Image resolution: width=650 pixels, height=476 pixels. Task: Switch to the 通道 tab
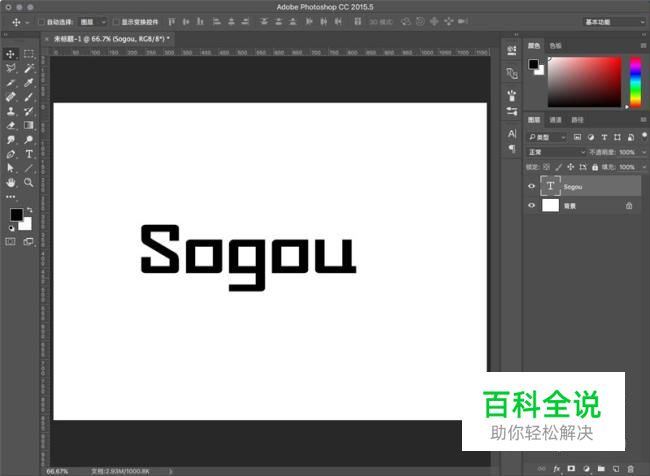coord(554,120)
